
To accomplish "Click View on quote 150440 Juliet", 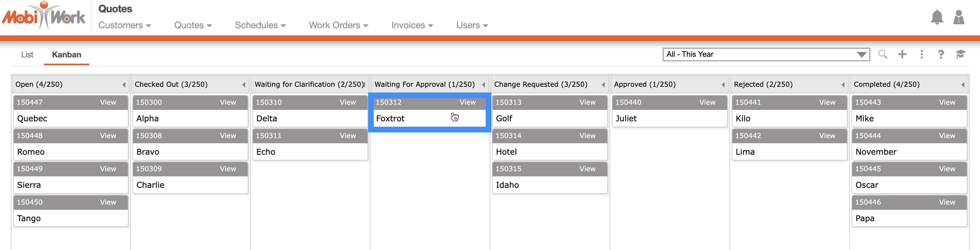I will [x=707, y=102].
